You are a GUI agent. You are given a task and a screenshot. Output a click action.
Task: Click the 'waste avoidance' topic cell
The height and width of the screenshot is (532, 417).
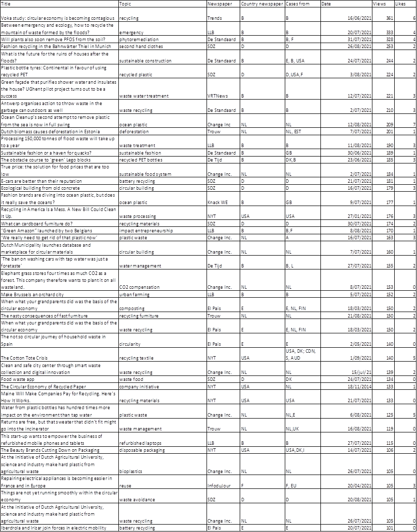point(162,496)
